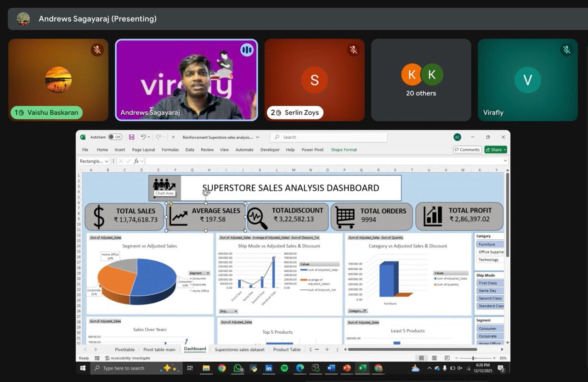Click inside the Excel Search box
The width and height of the screenshot is (588, 382).
point(328,137)
